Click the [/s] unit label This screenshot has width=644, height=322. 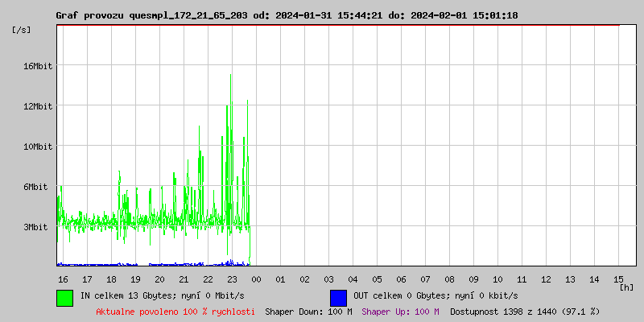[23, 30]
